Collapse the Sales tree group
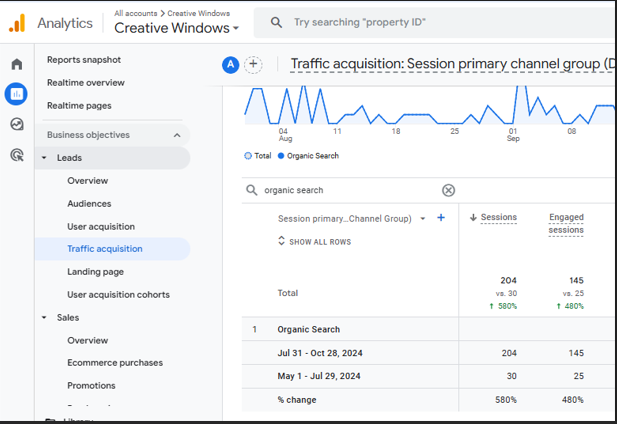The image size is (617, 424). tap(44, 317)
